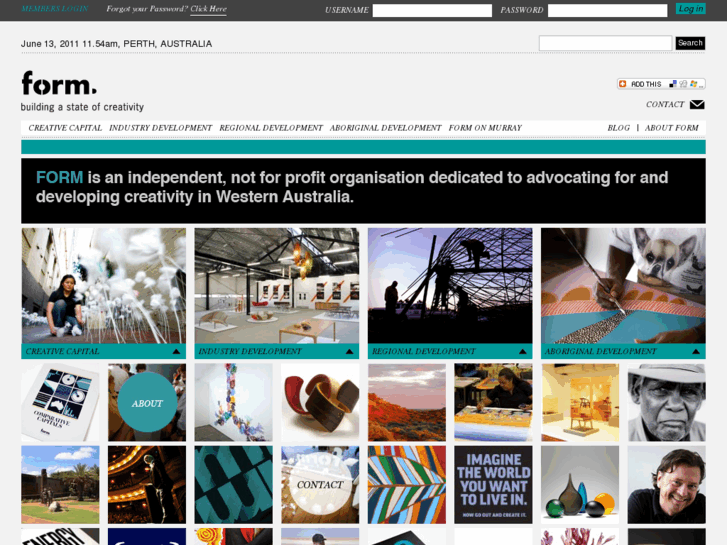Click the Aboriginal Development teal caption bar
Image resolution: width=727 pixels, height=545 pixels.
point(623,352)
